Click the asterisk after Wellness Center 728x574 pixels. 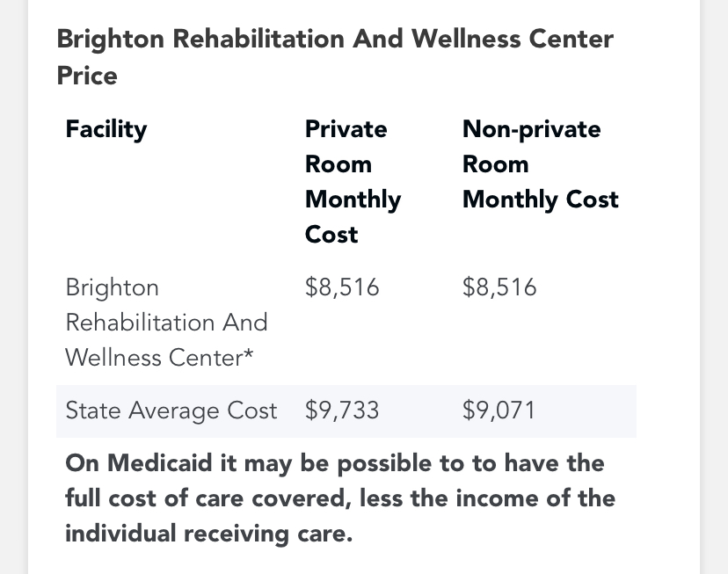[x=249, y=354]
